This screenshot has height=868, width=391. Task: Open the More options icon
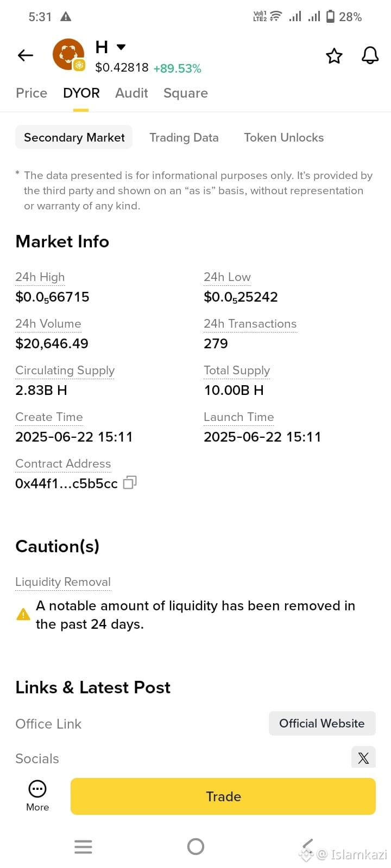(x=37, y=796)
